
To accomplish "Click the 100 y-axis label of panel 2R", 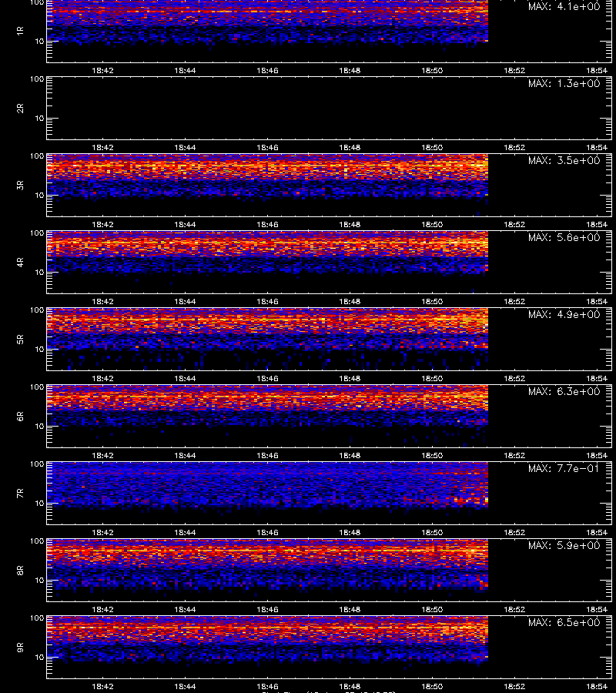I will click(x=37, y=79).
